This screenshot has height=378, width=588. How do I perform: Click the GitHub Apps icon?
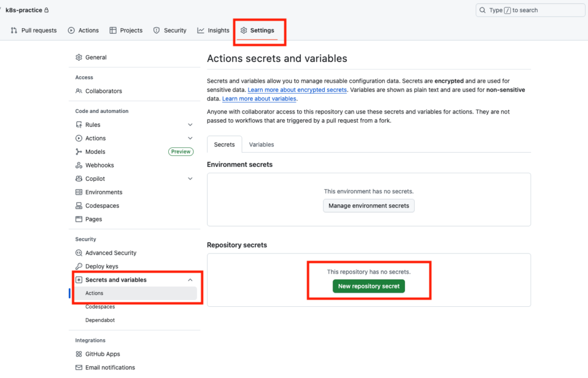coord(79,354)
